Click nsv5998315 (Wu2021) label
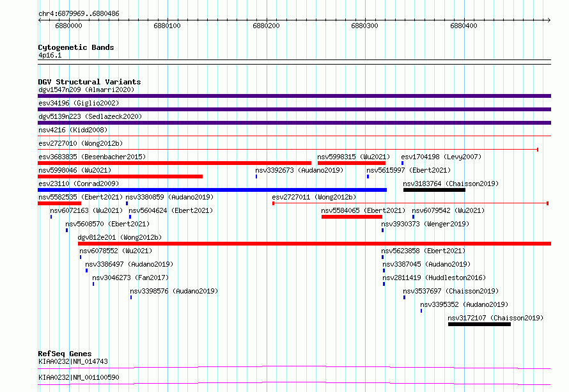Screen dimensions: 569x392 [354, 157]
